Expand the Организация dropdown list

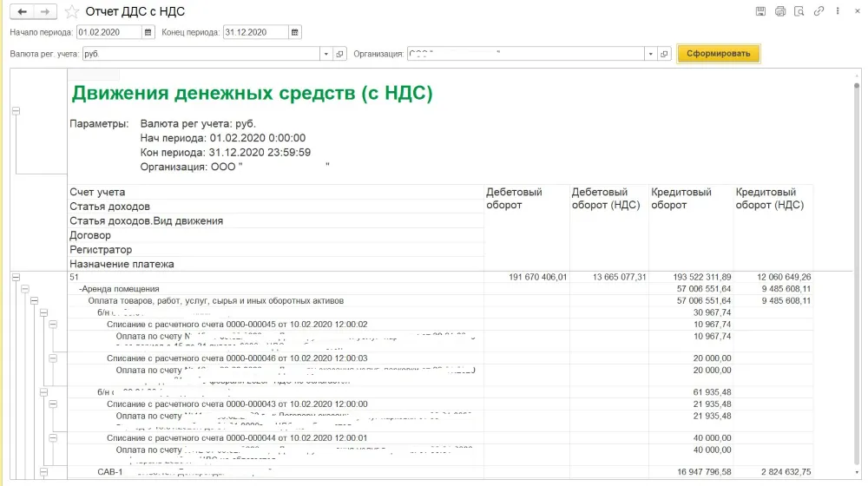click(649, 54)
